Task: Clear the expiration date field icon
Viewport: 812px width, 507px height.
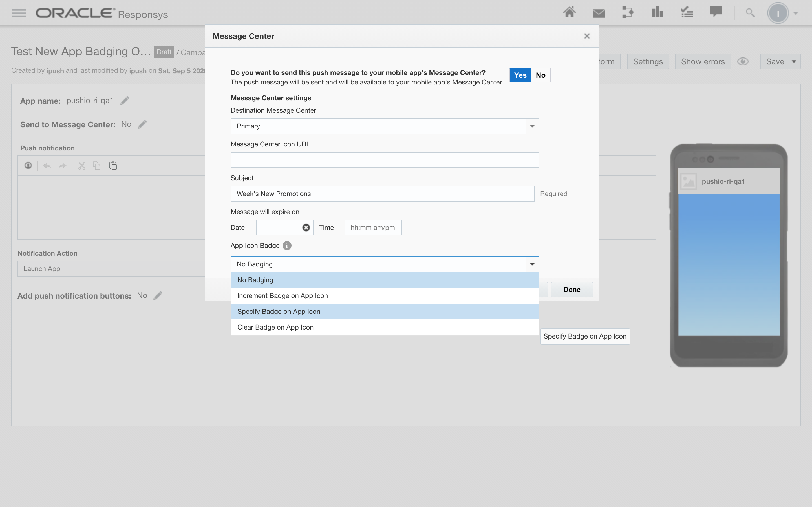Action: click(306, 228)
